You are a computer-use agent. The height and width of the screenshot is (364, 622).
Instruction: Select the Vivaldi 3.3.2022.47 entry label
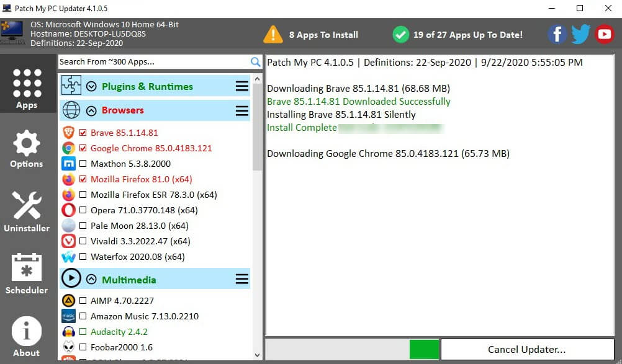[140, 241]
